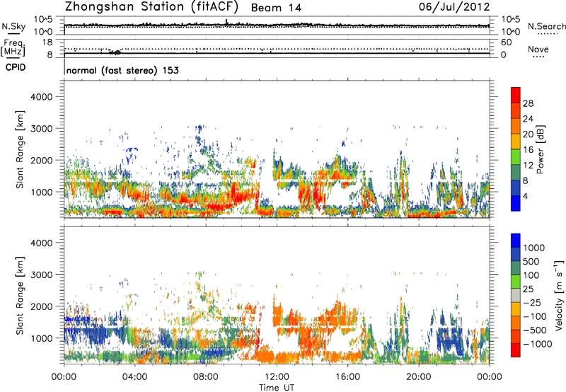Screen dimensions: 566x392
Task: Click the Power [dB] color bar title
Action: coord(541,149)
